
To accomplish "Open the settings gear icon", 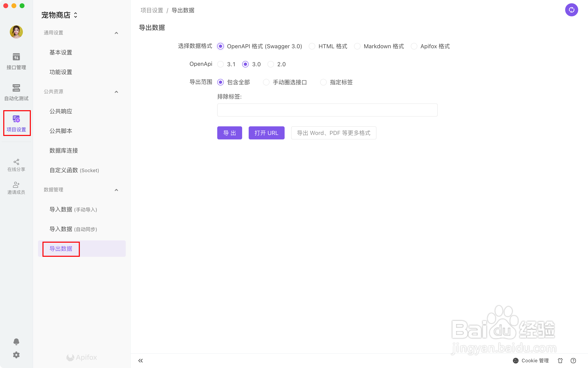I will click(x=16, y=355).
